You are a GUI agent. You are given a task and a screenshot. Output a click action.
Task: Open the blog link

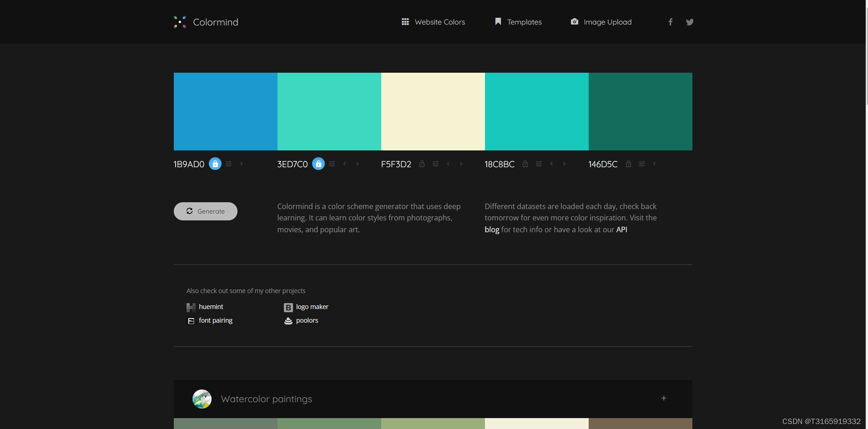pos(492,229)
